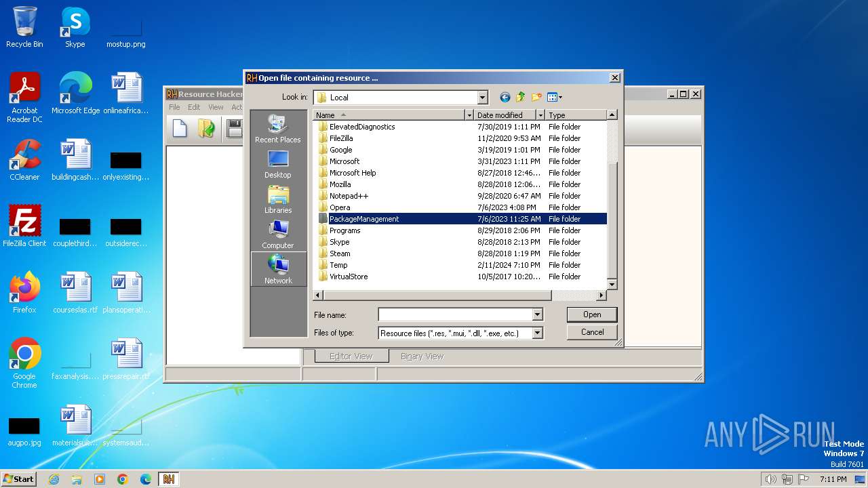This screenshot has height=488, width=868.
Task: Click the Open button
Action: (592, 314)
